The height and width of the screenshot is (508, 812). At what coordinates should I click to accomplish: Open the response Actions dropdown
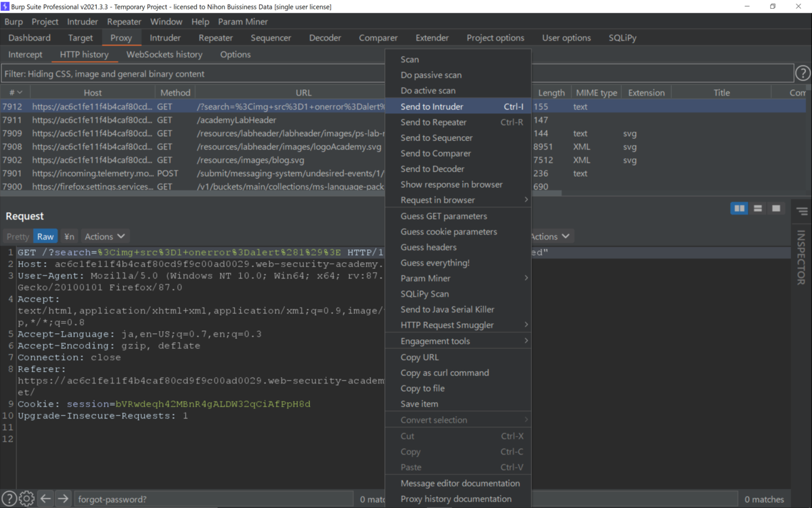(x=551, y=236)
